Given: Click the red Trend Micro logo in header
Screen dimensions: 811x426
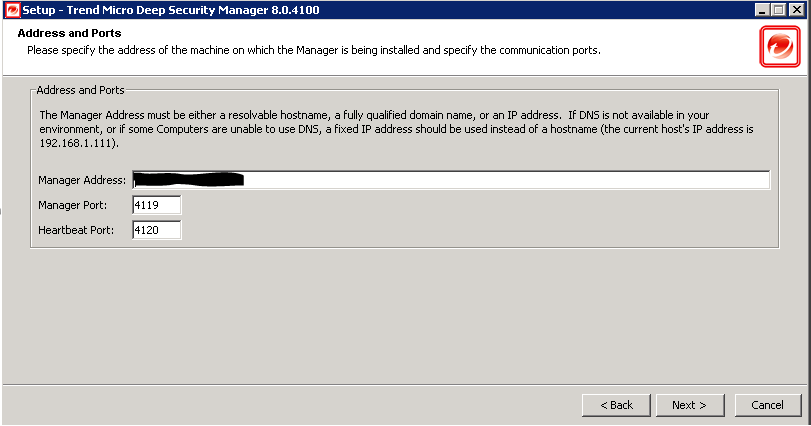Looking at the screenshot, I should [x=780, y=47].
